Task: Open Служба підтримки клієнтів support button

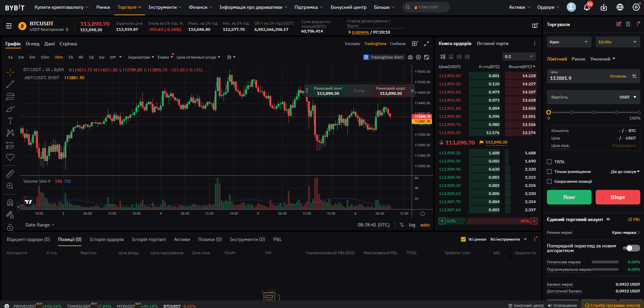Action: 613,305
